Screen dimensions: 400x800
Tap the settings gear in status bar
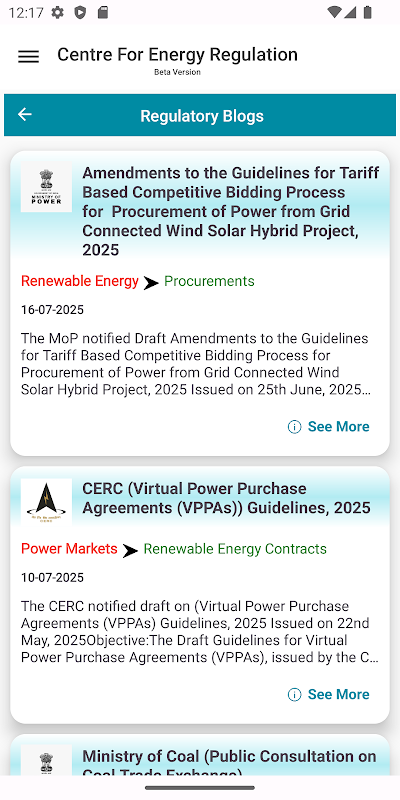[x=58, y=13]
